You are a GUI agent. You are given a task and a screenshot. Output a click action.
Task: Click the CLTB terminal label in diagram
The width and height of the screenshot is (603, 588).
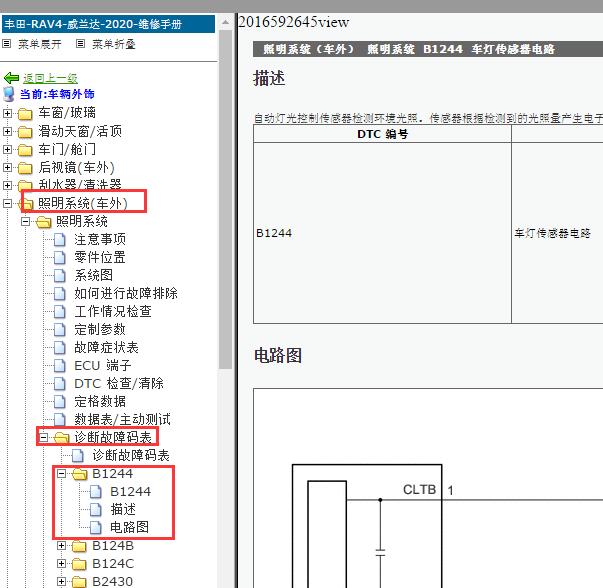[x=420, y=490]
